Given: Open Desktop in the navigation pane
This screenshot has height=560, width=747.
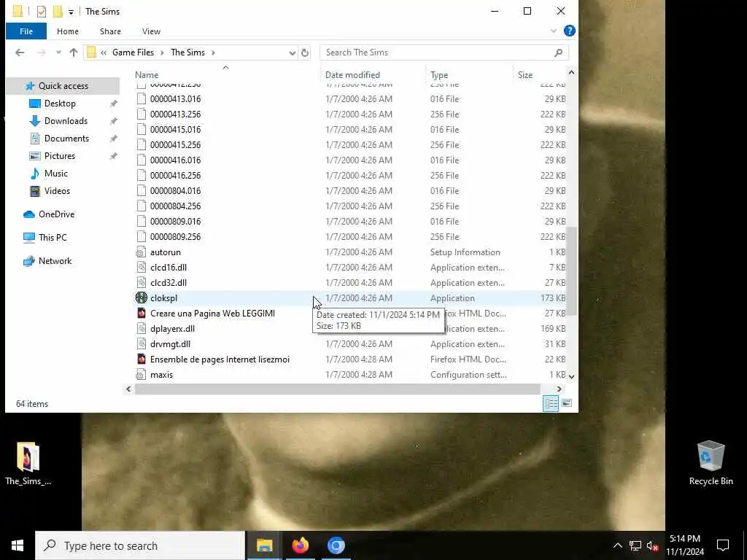Looking at the screenshot, I should point(60,104).
